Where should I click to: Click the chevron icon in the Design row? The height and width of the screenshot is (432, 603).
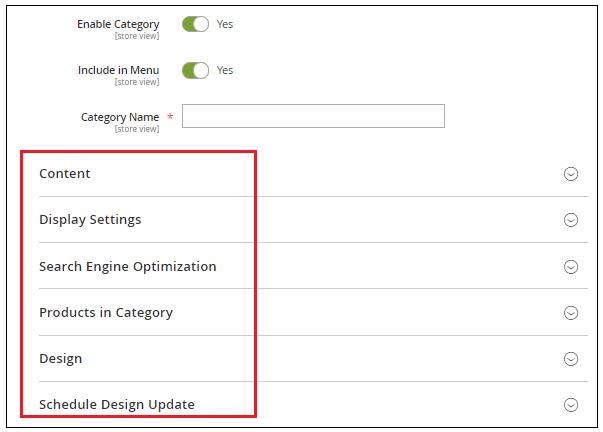[x=571, y=359]
